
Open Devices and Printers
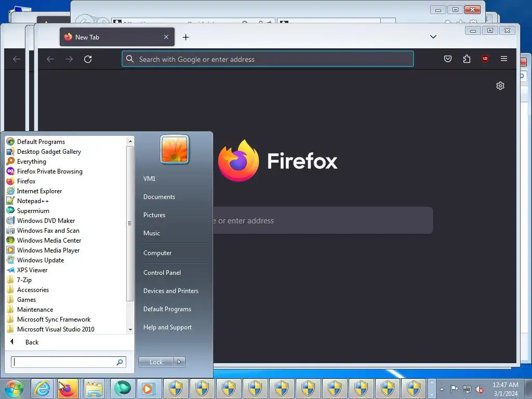tap(170, 291)
